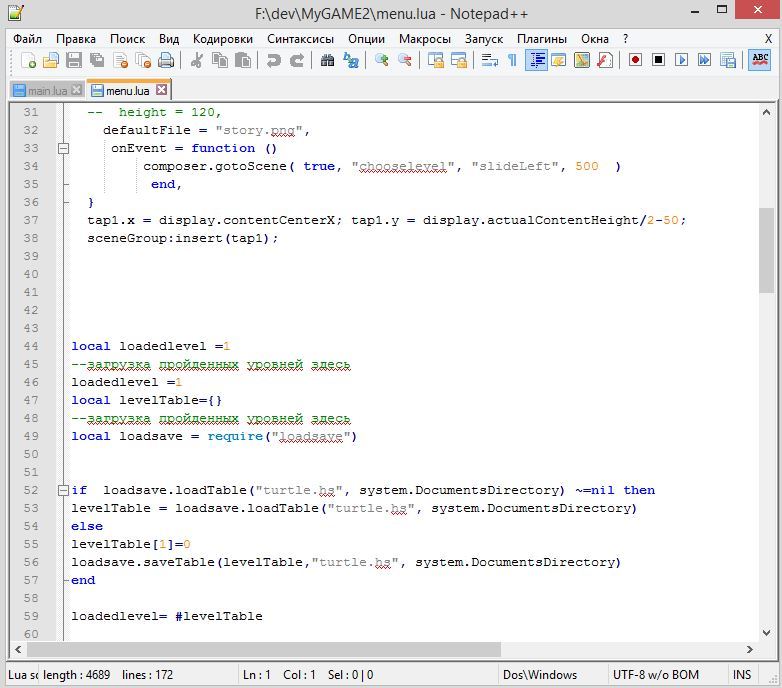Open the ? help menu
782x688 pixels.
point(625,39)
